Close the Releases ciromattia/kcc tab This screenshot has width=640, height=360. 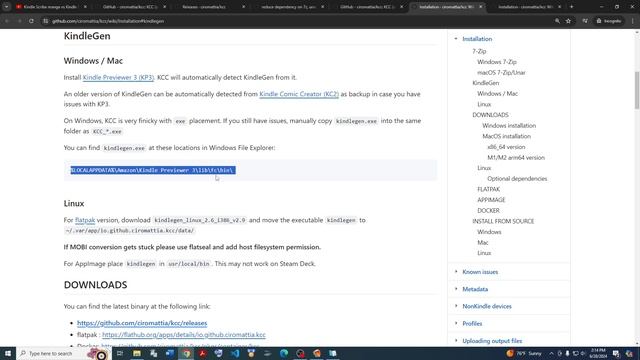244,7
